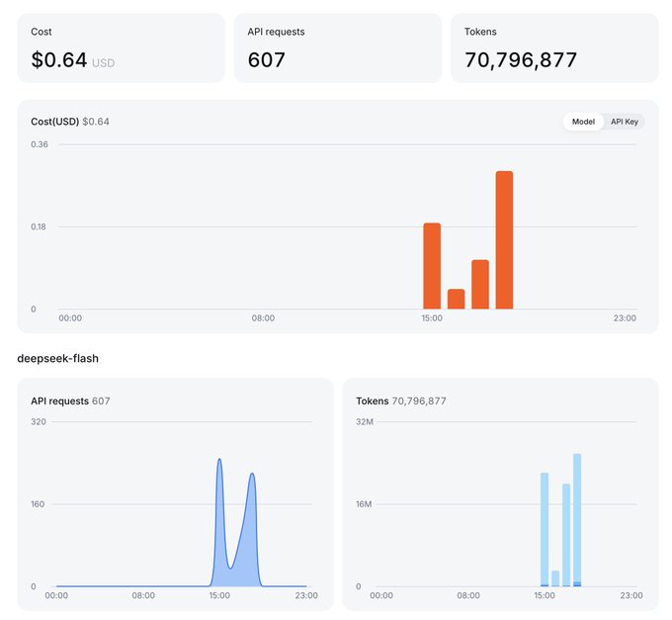The image size is (672, 620).
Task: Click the first peak of API requests curve
Action: click(x=219, y=460)
